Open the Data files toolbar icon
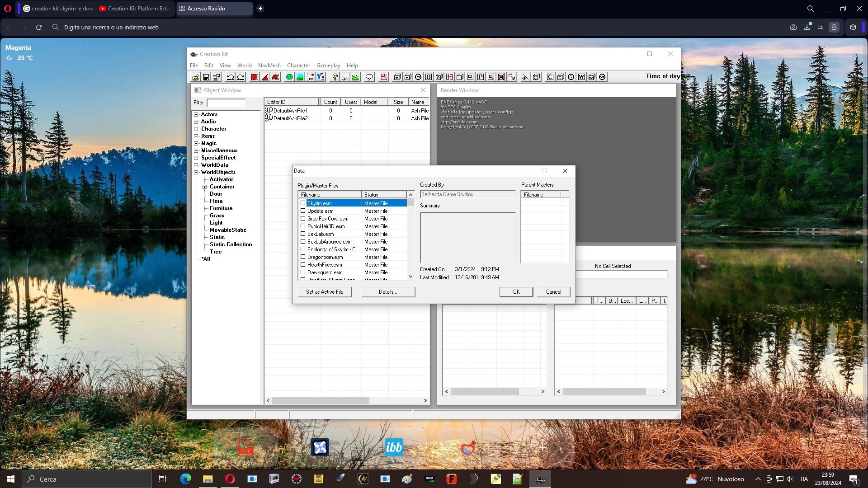The image size is (868, 488). coord(196,77)
